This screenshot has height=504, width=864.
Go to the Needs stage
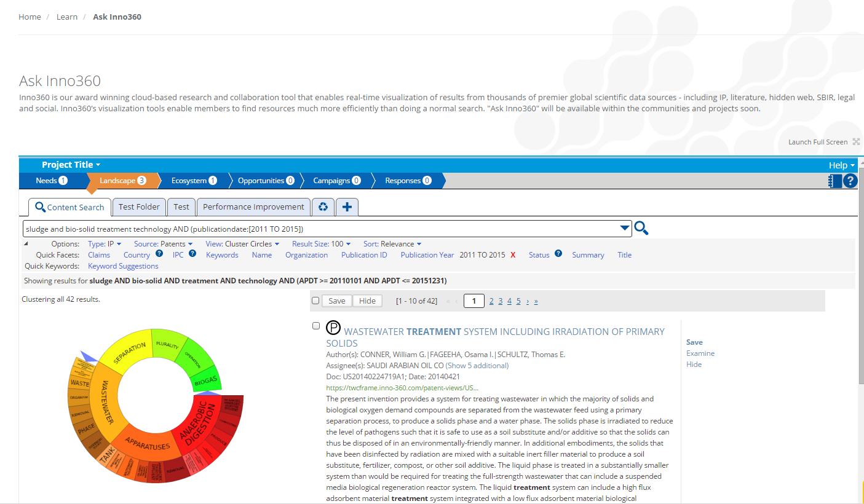[52, 181]
